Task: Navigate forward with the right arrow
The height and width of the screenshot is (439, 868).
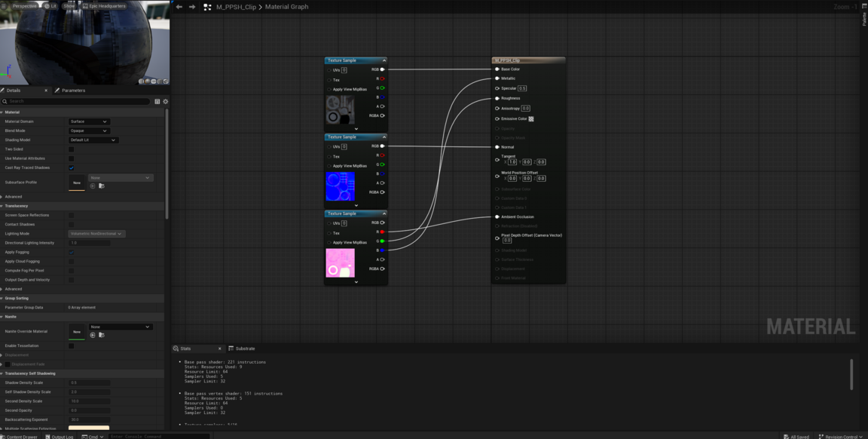Action: 192,7
